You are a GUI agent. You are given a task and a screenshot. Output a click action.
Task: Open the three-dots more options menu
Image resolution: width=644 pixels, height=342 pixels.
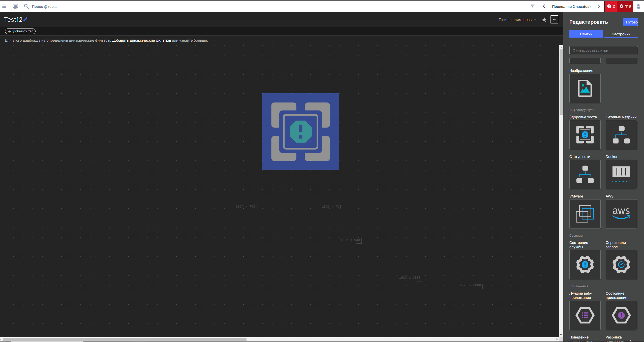554,19
